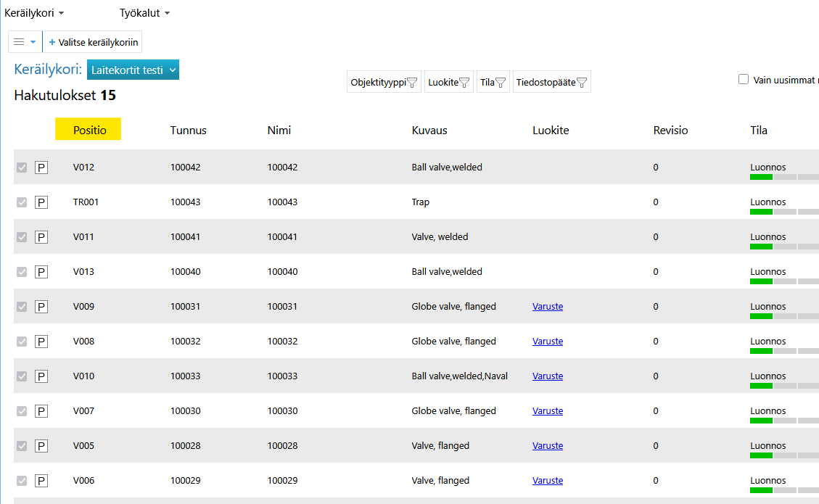The image size is (819, 504).
Task: Uncheck the V007 row checkbox
Action: [x=22, y=411]
